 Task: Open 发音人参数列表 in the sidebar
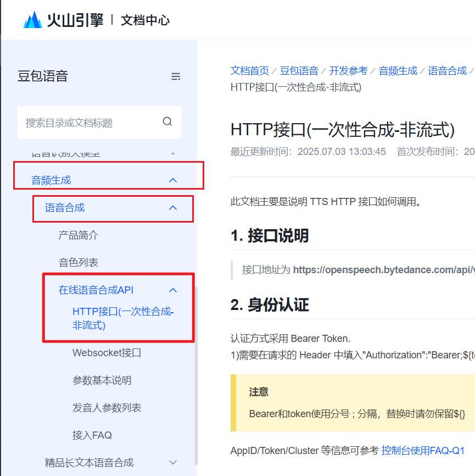click(107, 408)
